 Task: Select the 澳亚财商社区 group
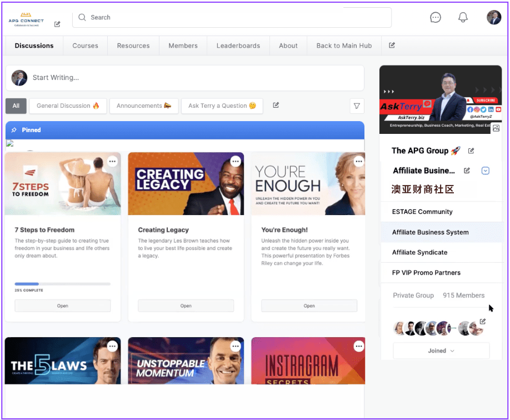pyautogui.click(x=423, y=189)
